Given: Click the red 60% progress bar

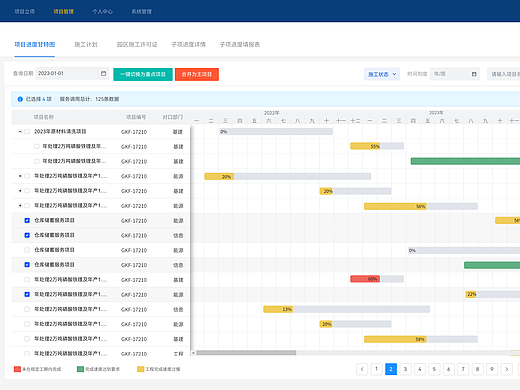Looking at the screenshot, I should (x=365, y=279).
